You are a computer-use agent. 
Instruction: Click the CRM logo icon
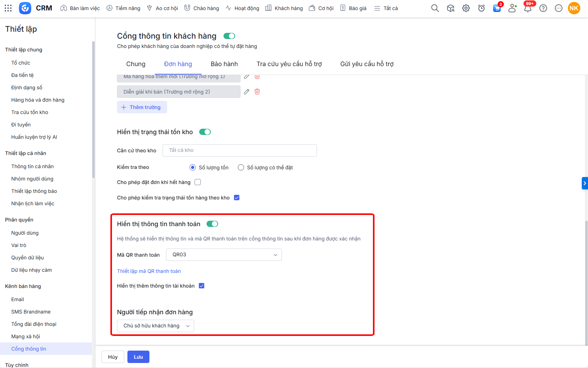25,8
